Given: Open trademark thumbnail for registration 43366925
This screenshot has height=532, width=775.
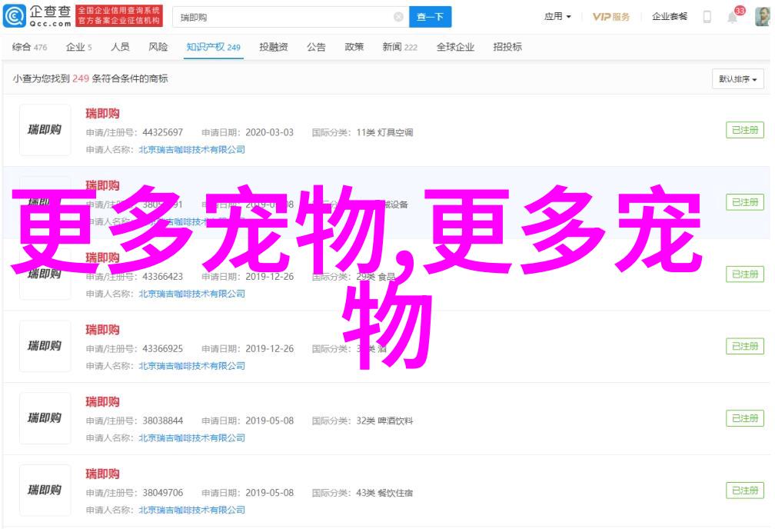Looking at the screenshot, I should pyautogui.click(x=45, y=346).
